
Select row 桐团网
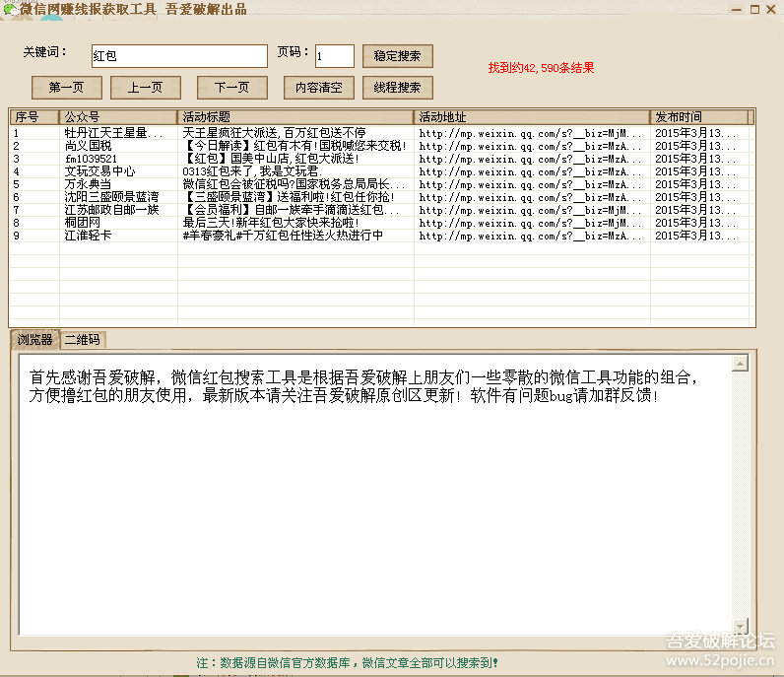click(382, 223)
